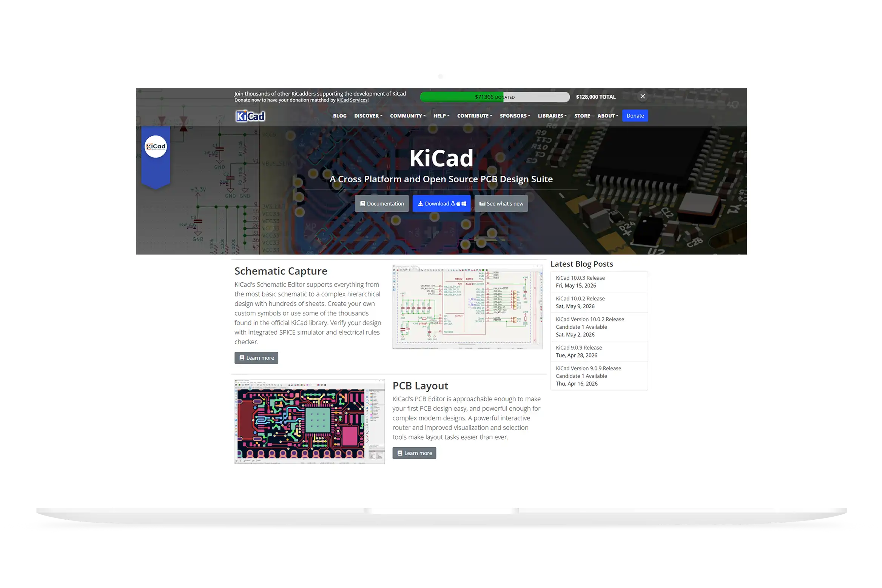Click the Schematic Capture heading
Image resolution: width=882 pixels, height=588 pixels.
(281, 271)
